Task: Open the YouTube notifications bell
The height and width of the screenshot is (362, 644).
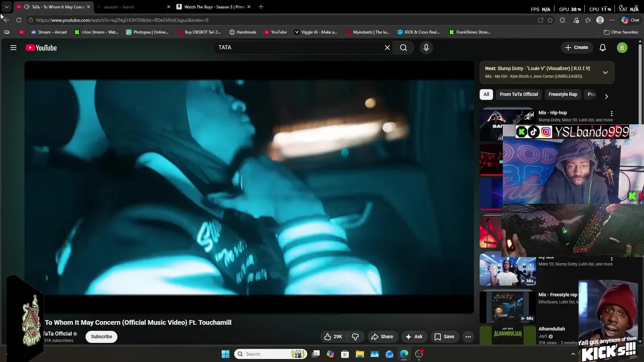Action: (603, 48)
